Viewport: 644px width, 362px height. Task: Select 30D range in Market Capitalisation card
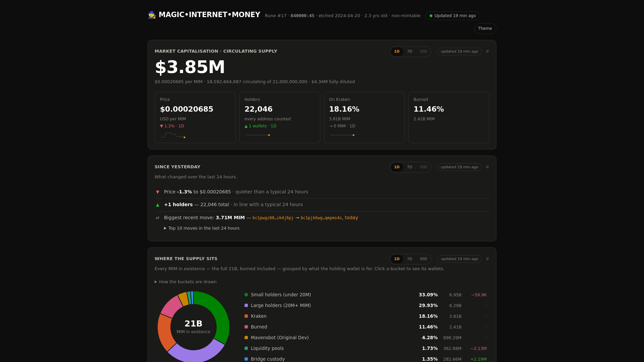[423, 52]
